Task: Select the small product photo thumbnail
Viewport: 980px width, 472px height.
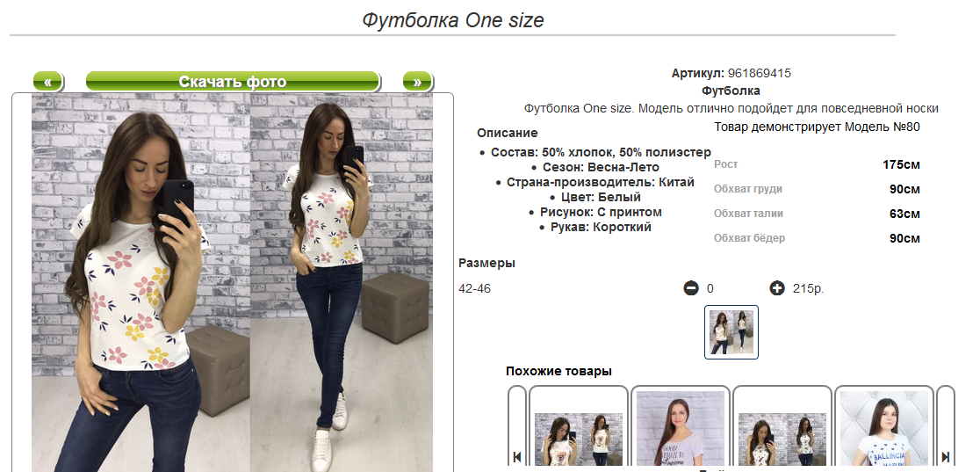Action: 731,332
